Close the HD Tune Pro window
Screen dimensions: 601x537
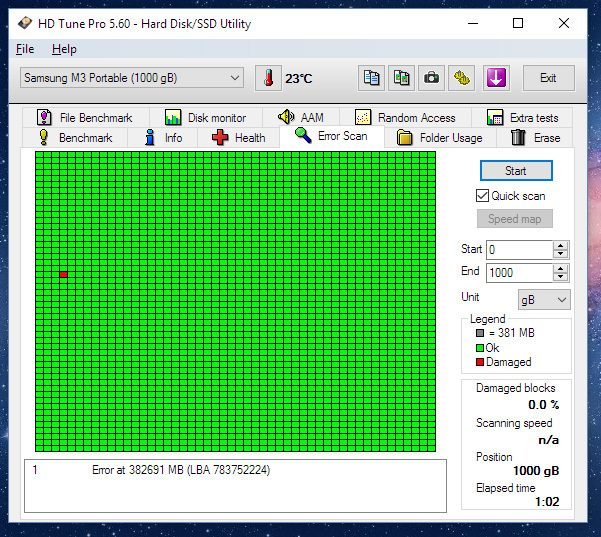tap(564, 23)
